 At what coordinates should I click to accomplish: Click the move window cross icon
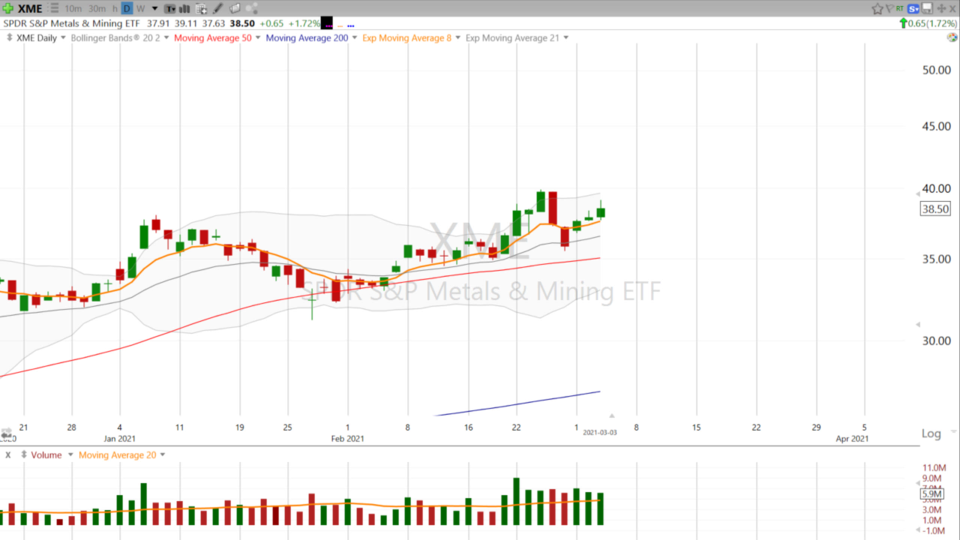click(942, 9)
